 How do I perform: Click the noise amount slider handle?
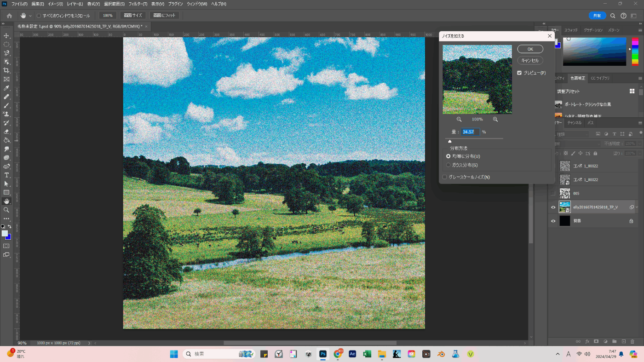[449, 141]
